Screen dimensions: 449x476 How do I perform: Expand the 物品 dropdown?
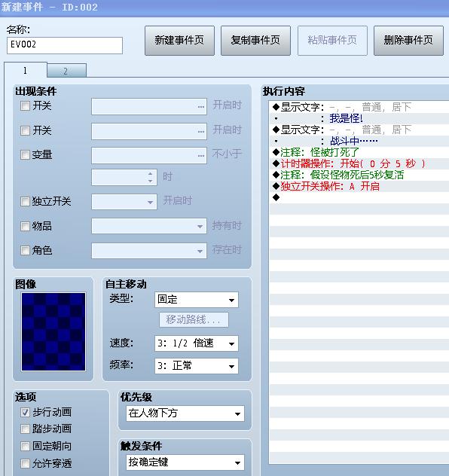(x=149, y=226)
